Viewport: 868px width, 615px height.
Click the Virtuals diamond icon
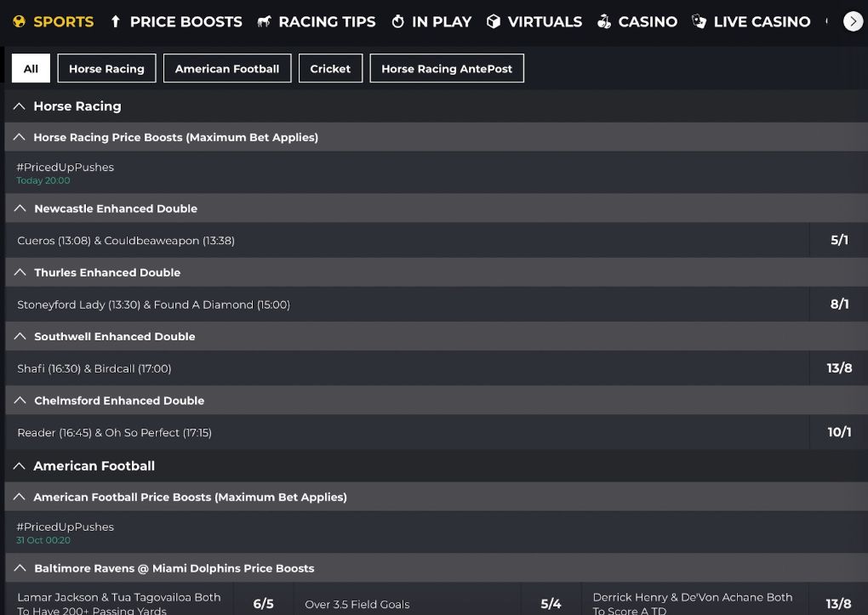[x=494, y=21]
